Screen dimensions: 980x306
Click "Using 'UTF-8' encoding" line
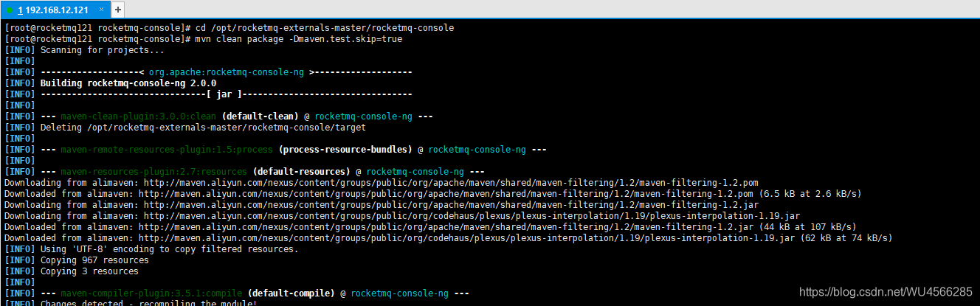(x=170, y=249)
